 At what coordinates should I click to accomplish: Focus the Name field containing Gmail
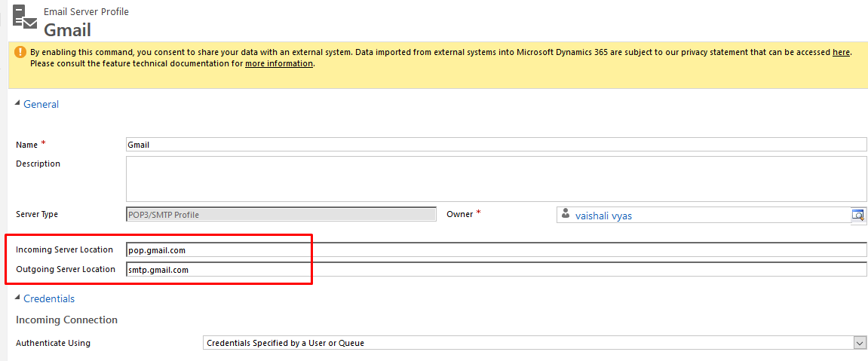496,145
